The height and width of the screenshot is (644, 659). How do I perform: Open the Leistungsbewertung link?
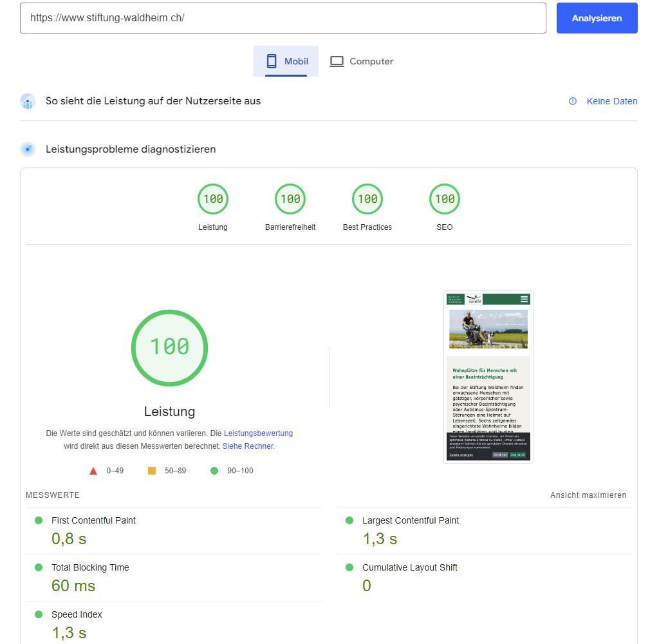tap(258, 433)
